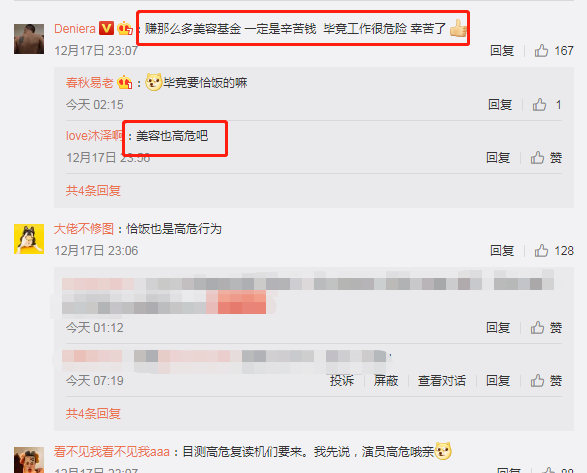Reply to 春秋易老's comment at 02:15
The height and width of the screenshot is (473, 587).
pyautogui.click(x=500, y=104)
